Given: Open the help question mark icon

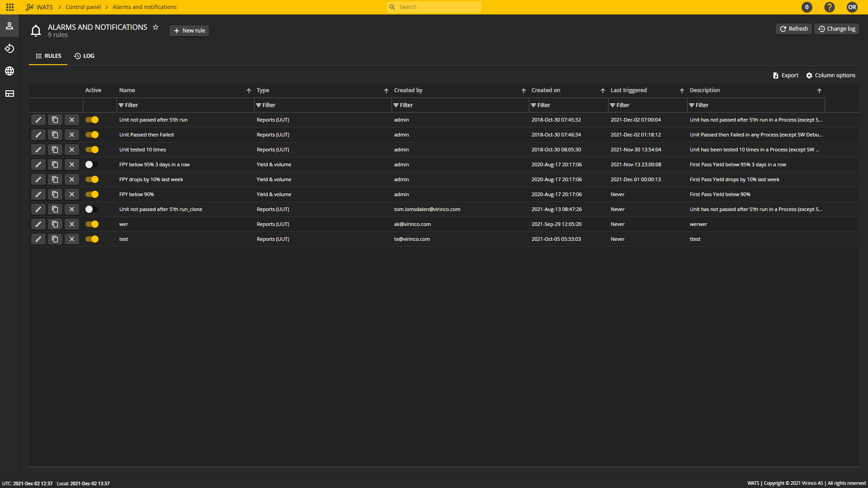Looking at the screenshot, I should coord(829,7).
